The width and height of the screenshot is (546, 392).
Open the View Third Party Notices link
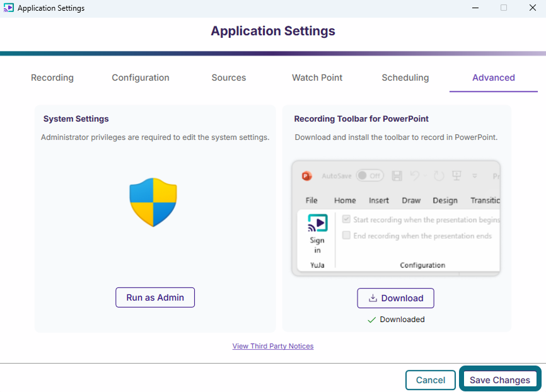pos(273,346)
